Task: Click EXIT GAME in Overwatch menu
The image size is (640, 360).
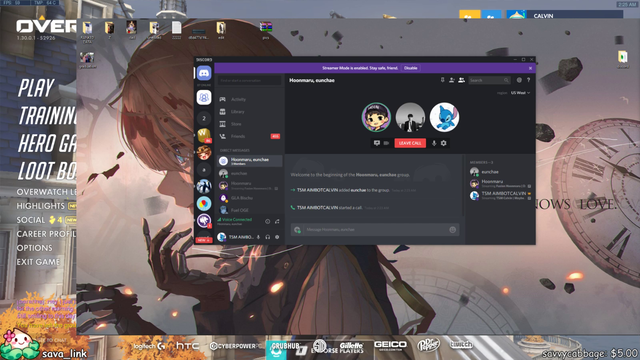Action: (x=38, y=262)
